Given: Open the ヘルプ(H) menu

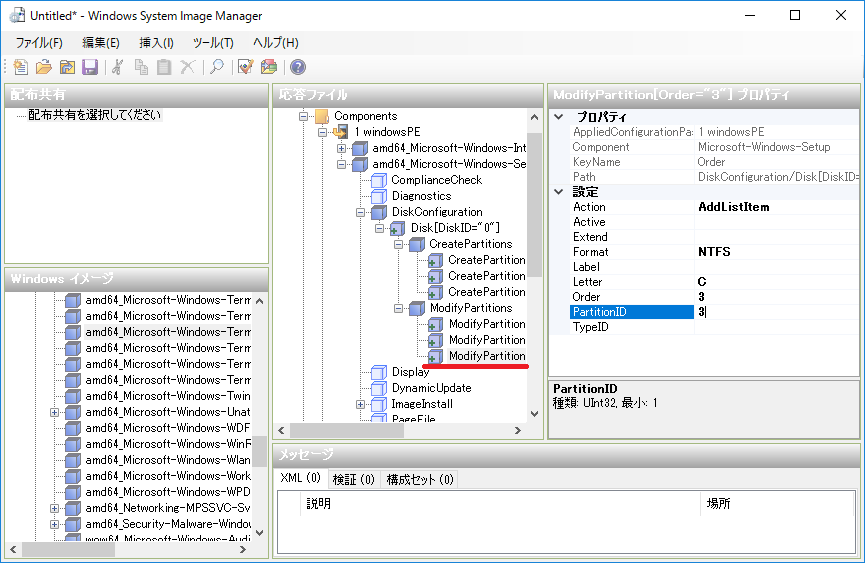Looking at the screenshot, I should [276, 43].
